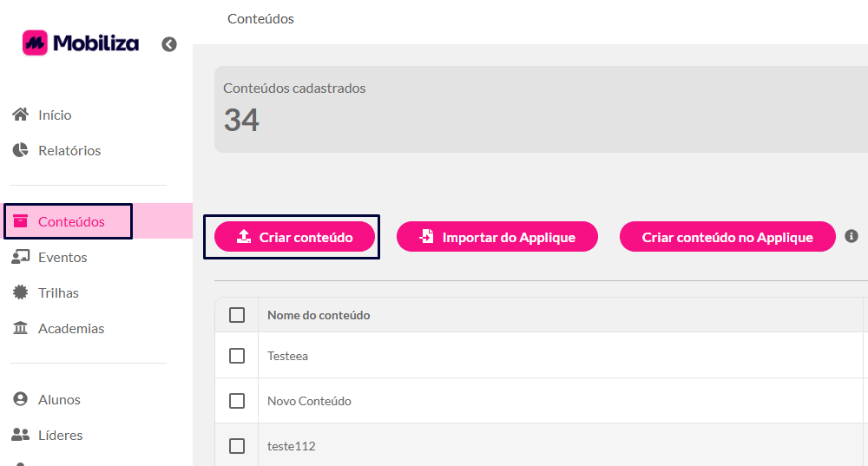Click the Eventos presentation icon
This screenshot has height=466, width=868.
[21, 257]
